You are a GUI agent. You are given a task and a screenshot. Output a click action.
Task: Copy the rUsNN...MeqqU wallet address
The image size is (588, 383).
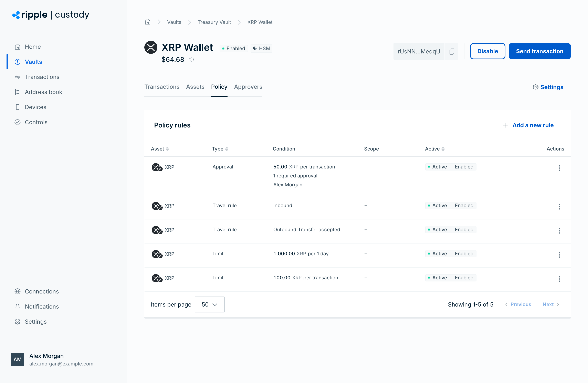pyautogui.click(x=452, y=51)
